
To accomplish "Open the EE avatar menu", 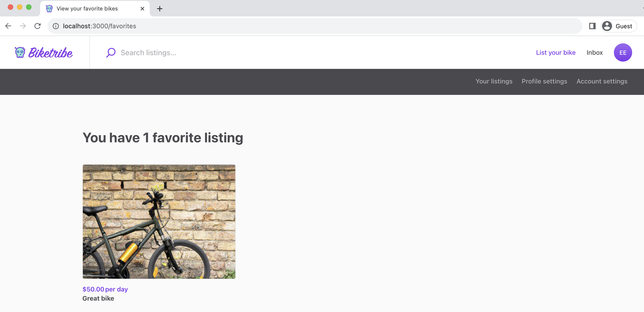I will coord(623,52).
